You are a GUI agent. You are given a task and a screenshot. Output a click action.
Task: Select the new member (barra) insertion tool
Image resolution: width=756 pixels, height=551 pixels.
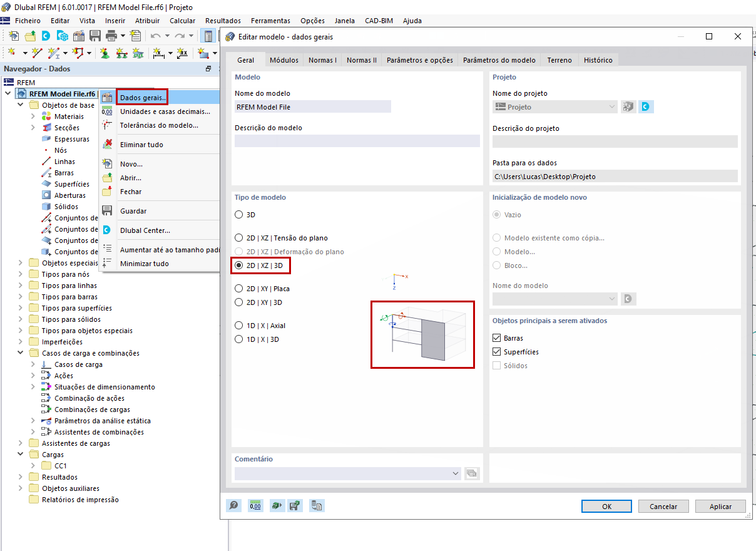point(53,53)
